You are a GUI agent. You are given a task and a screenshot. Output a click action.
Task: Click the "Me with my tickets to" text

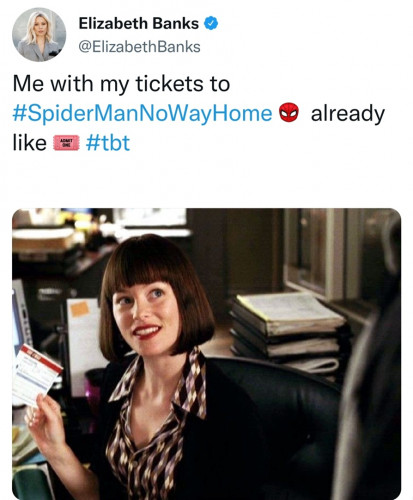click(x=121, y=84)
